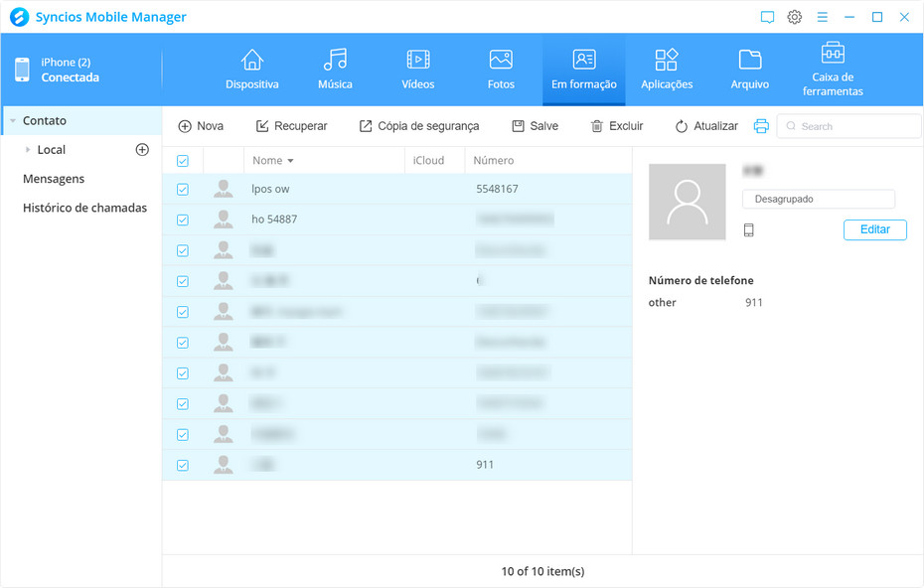
Task: Add a new Local group with the plus icon
Action: tap(142, 150)
